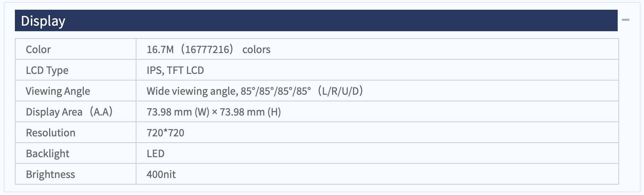
Task: Select the Resolution label cell
Action: click(76, 133)
